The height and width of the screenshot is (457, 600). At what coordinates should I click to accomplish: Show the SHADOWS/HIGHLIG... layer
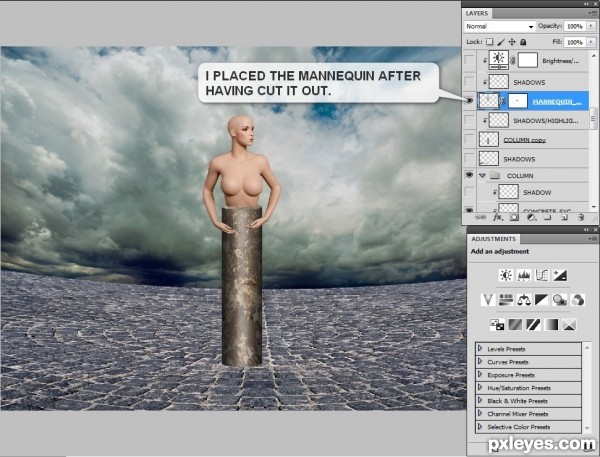coord(469,120)
